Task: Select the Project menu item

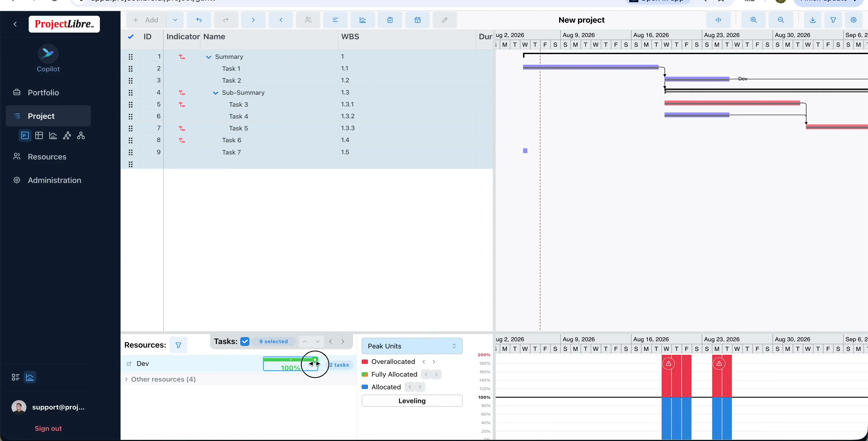Action: click(x=48, y=116)
